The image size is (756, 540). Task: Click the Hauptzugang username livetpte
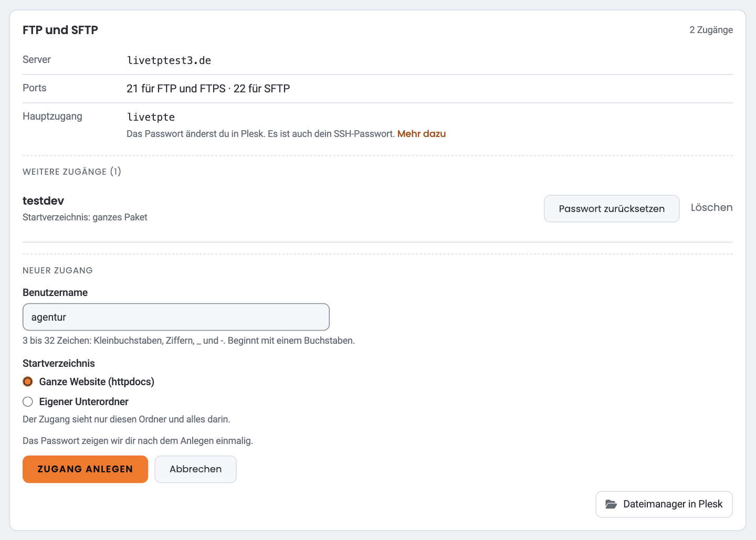(151, 117)
